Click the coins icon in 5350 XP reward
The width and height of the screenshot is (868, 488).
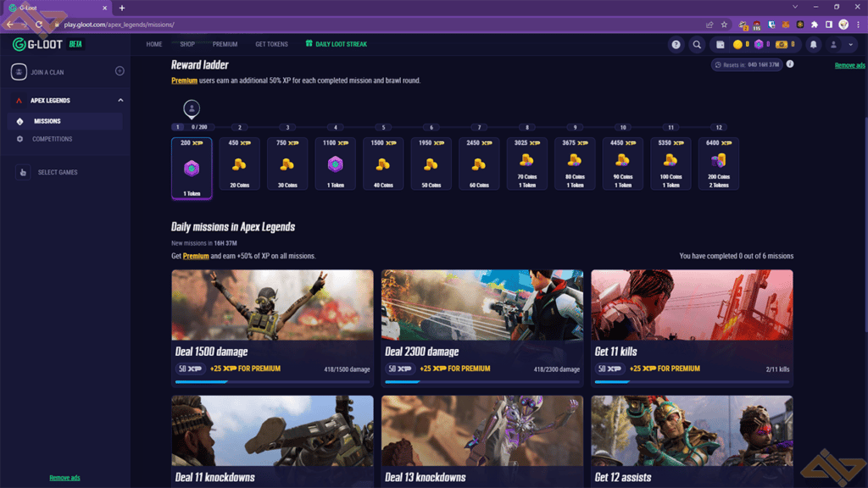click(x=670, y=160)
